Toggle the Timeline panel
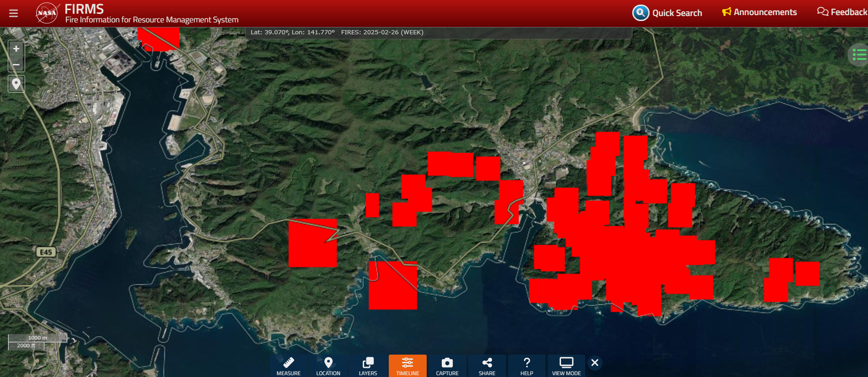Viewport: 868px width, 377px height. pyautogui.click(x=408, y=366)
